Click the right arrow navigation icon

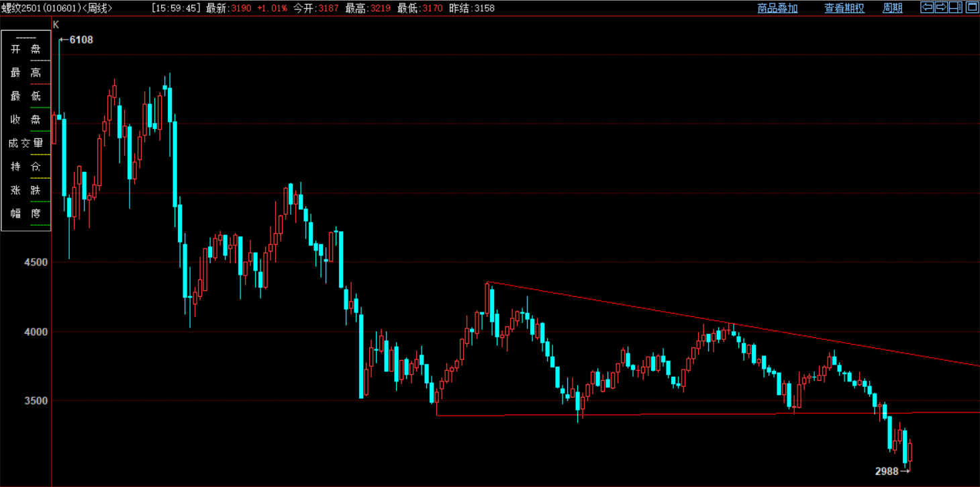(941, 7)
